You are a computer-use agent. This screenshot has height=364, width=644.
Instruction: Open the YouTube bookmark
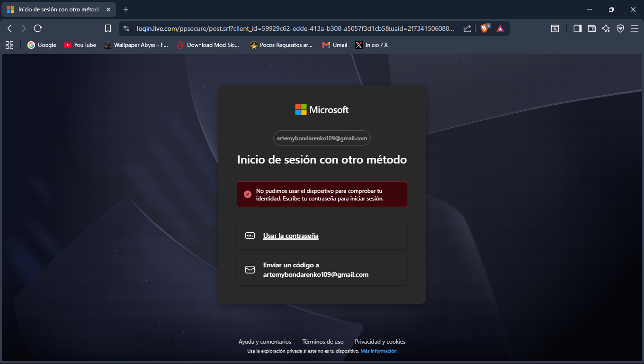(x=80, y=45)
